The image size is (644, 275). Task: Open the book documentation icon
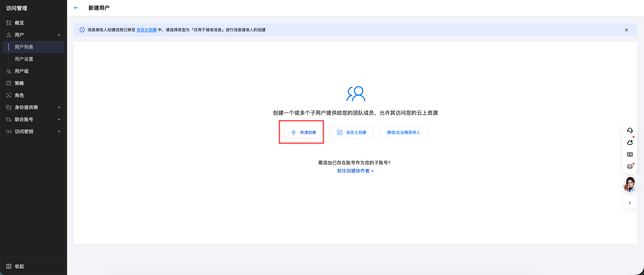click(x=630, y=154)
